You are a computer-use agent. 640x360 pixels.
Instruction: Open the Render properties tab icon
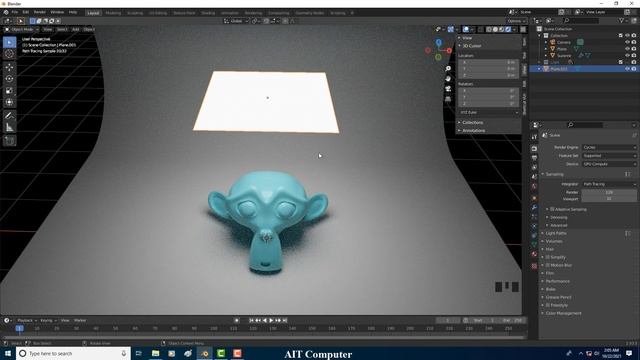[534, 149]
